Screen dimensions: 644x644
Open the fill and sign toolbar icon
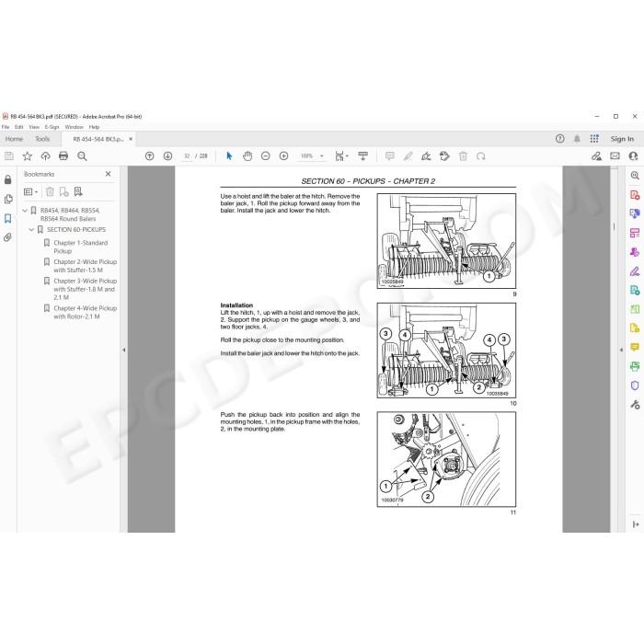(x=596, y=156)
